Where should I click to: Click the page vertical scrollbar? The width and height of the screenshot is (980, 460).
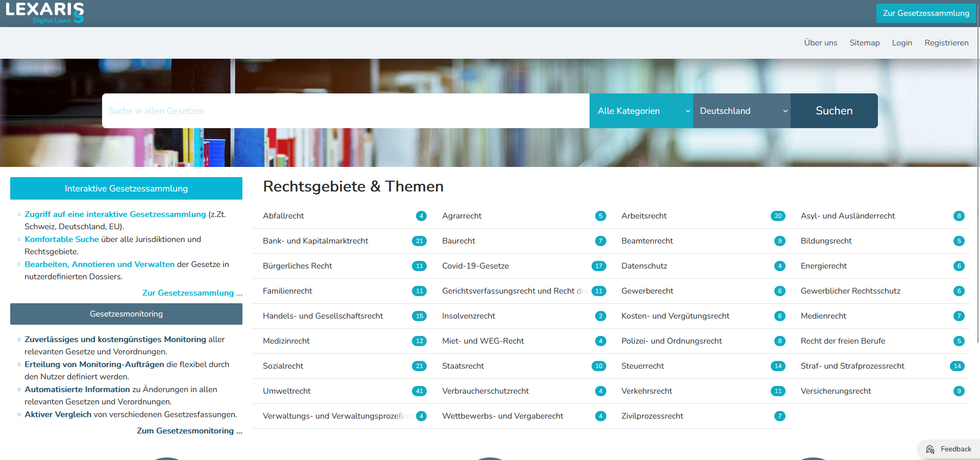[978, 174]
